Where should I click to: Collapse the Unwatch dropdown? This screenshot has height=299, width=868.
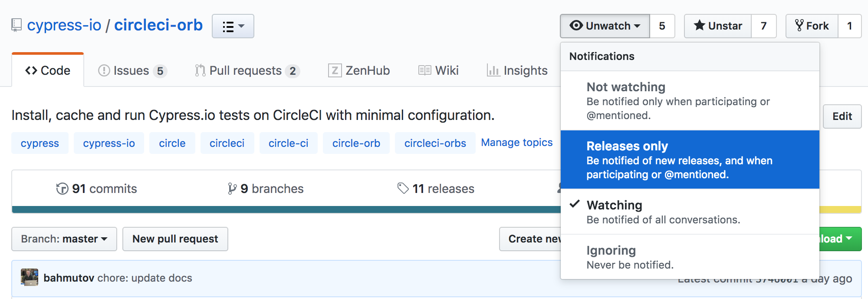[x=605, y=26]
